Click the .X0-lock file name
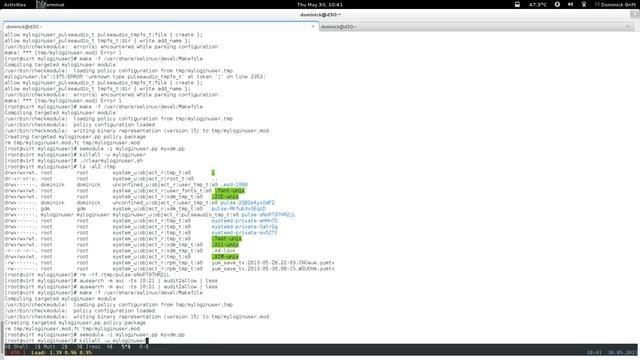This screenshot has height=360, width=640. pos(223,251)
